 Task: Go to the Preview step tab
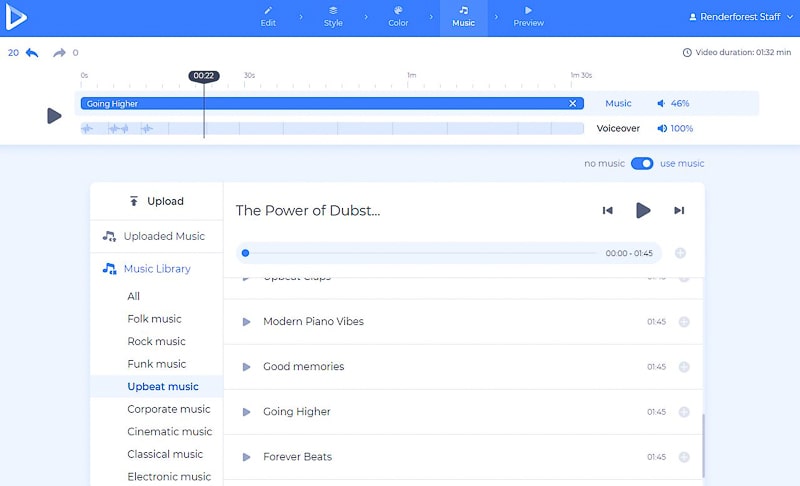tap(528, 16)
